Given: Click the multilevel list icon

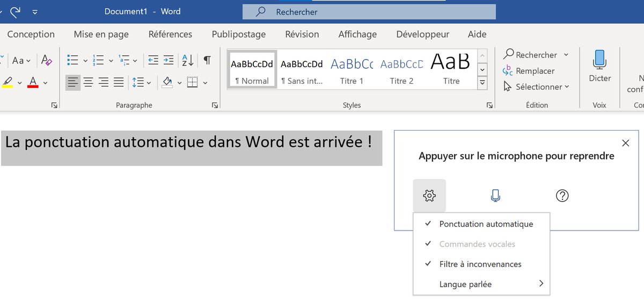Looking at the screenshot, I should (123, 60).
